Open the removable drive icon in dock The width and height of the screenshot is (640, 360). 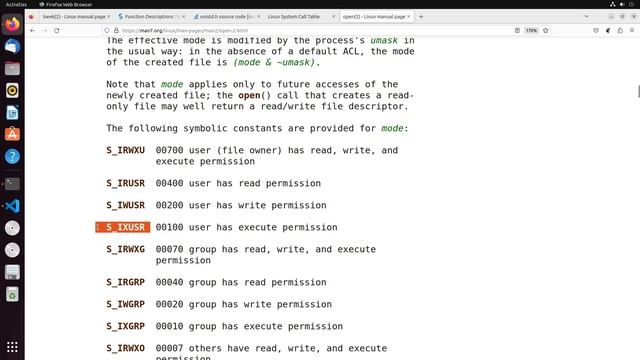(x=12, y=272)
